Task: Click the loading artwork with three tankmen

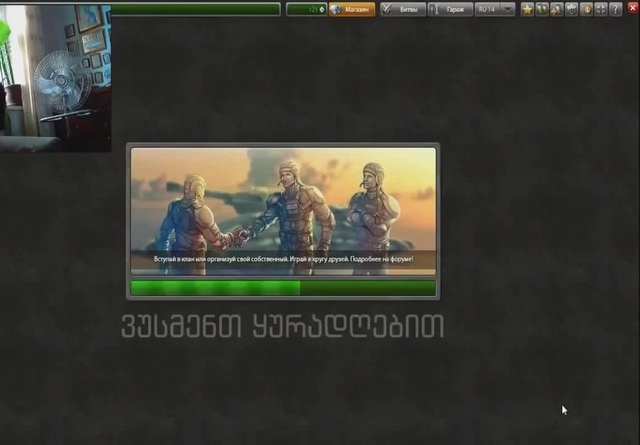Action: pyautogui.click(x=283, y=211)
